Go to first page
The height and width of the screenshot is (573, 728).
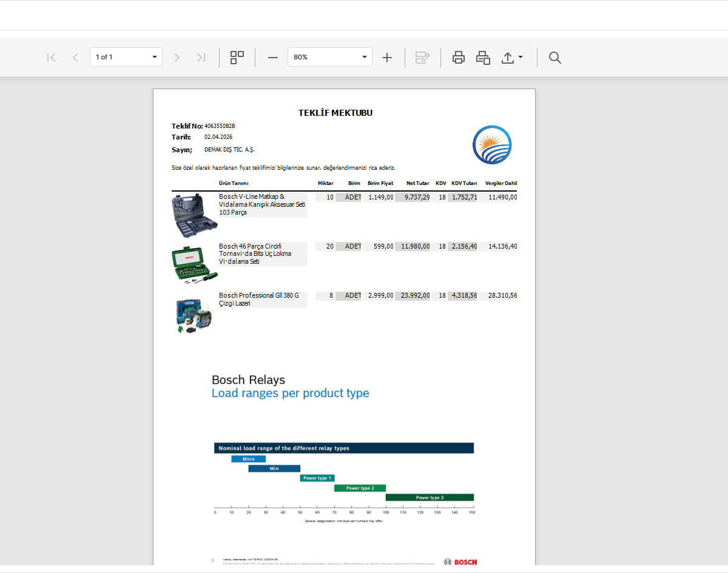click(52, 58)
